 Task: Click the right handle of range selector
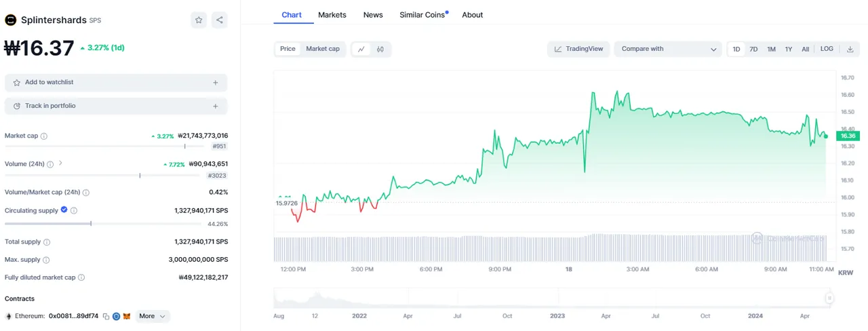coord(829,298)
